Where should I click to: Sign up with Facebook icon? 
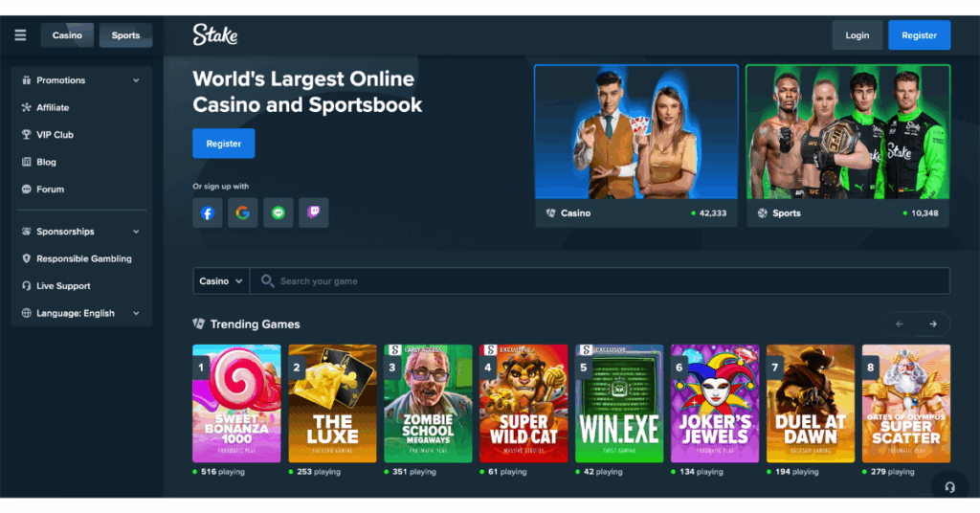(x=208, y=213)
